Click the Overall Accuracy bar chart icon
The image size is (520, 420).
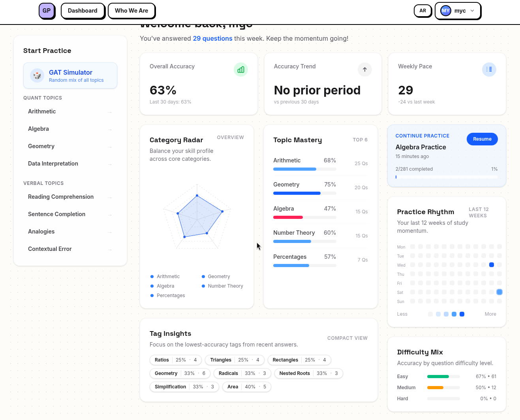click(x=241, y=70)
